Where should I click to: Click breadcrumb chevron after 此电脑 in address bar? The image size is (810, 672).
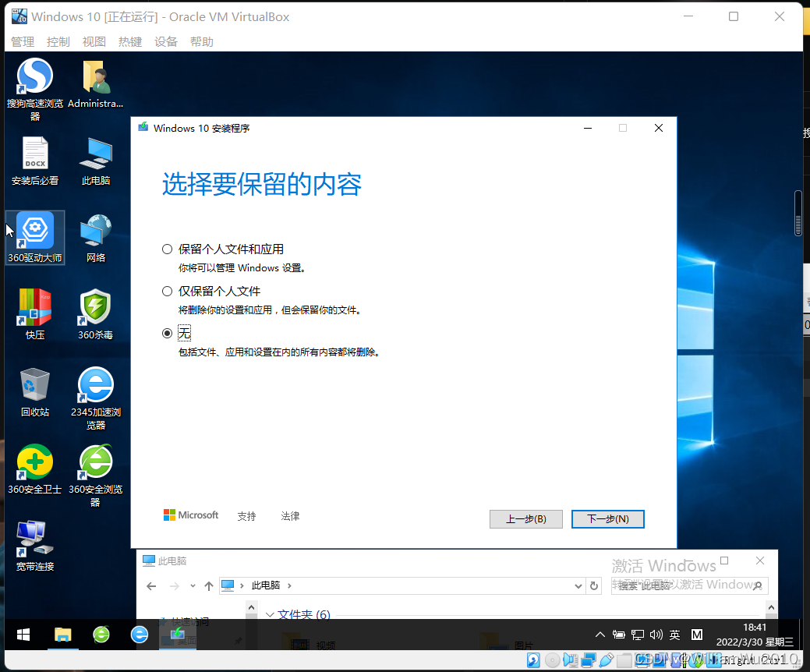click(289, 585)
